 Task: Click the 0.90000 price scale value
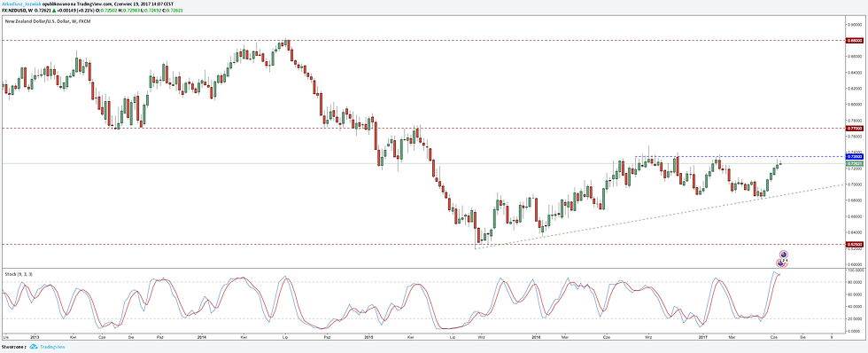[855, 24]
